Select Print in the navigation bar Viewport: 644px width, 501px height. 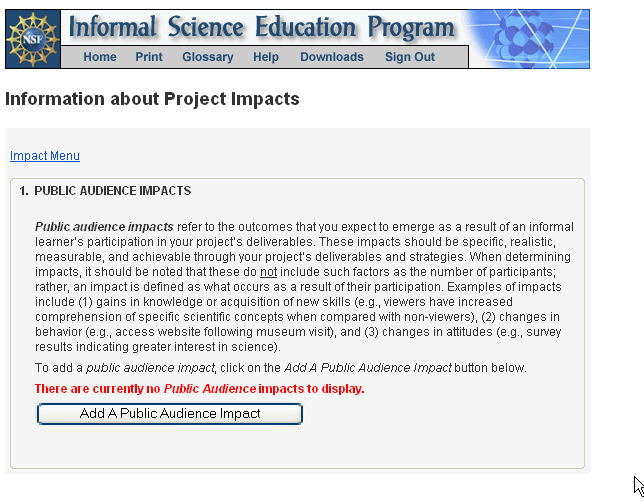click(149, 57)
